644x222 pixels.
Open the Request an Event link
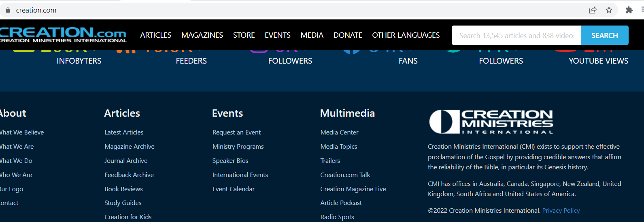(x=236, y=132)
